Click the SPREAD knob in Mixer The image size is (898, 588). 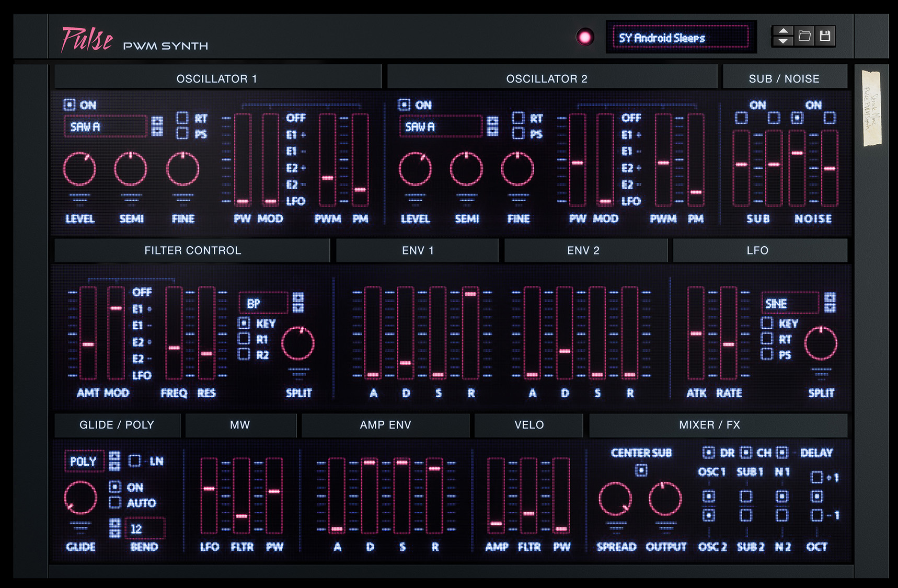(x=615, y=499)
